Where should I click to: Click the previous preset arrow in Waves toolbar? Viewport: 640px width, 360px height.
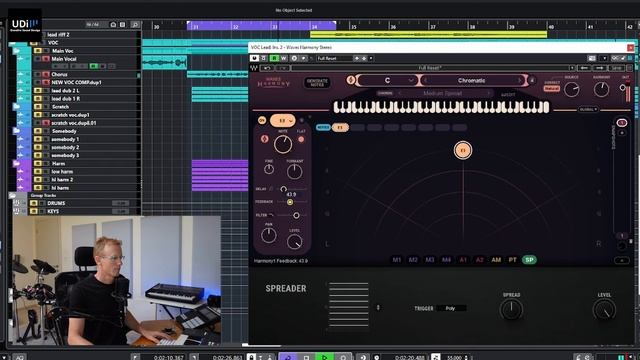[x=584, y=68]
